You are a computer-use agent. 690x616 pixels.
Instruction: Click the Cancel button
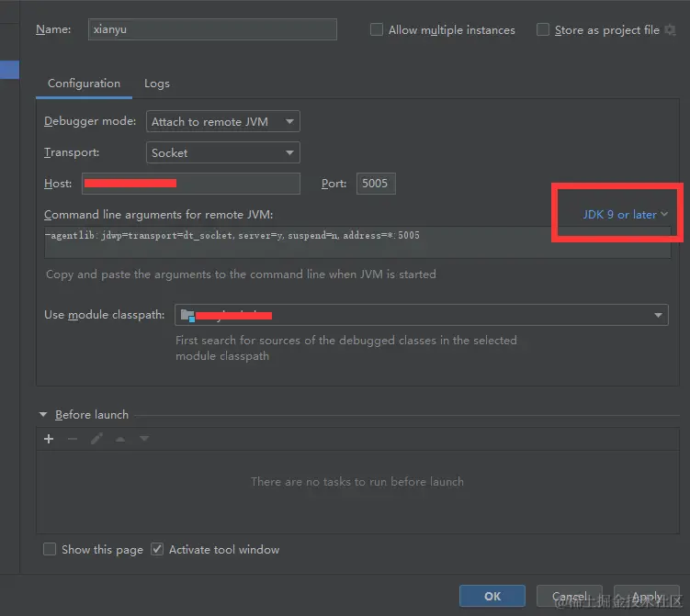pyautogui.click(x=569, y=596)
